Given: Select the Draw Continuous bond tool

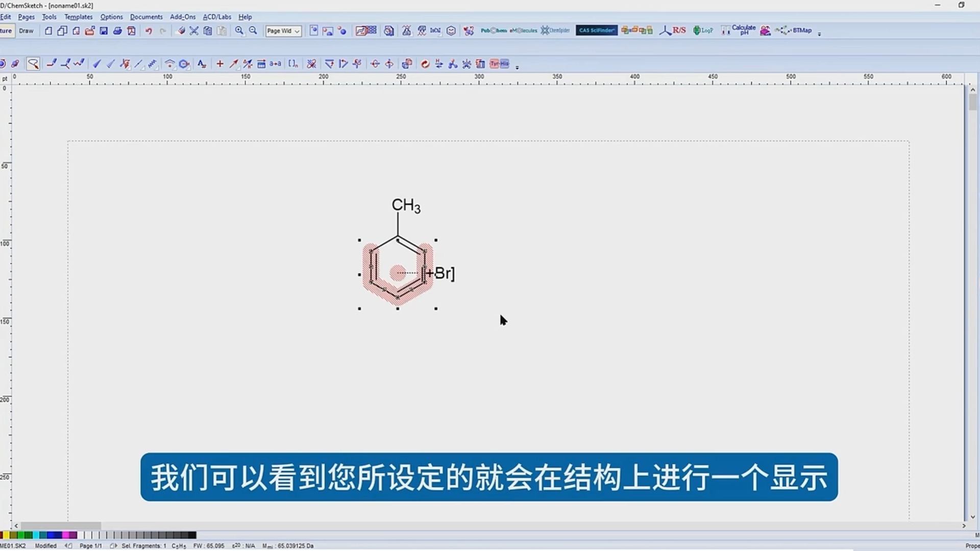Looking at the screenshot, I should [x=65, y=64].
